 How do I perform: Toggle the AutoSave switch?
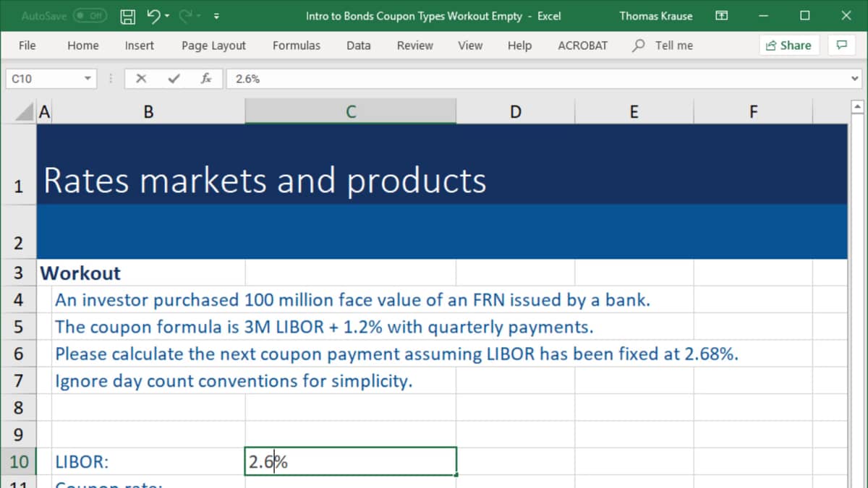(x=90, y=16)
